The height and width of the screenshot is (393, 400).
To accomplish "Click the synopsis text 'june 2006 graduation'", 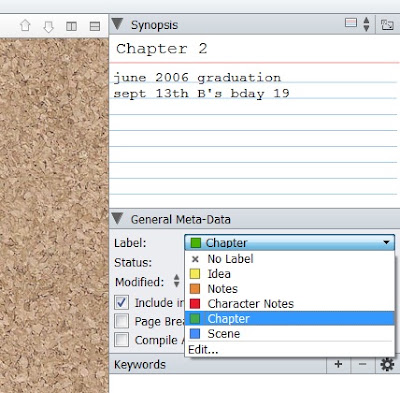I will [197, 78].
